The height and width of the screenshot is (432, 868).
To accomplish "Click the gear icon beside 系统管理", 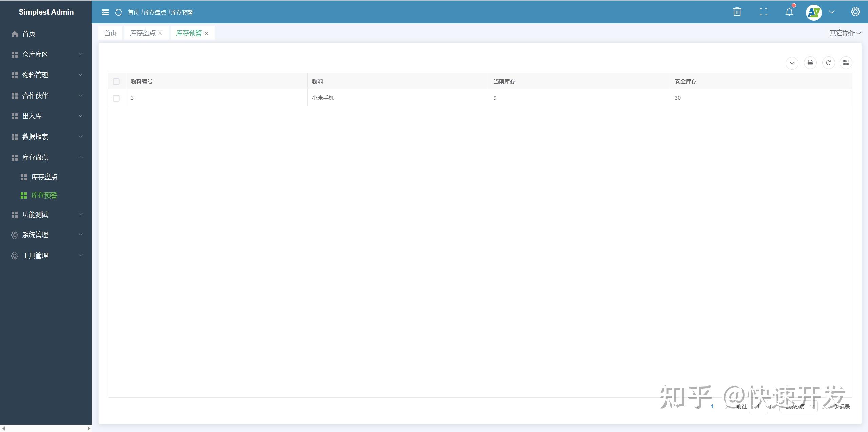I will tap(14, 235).
